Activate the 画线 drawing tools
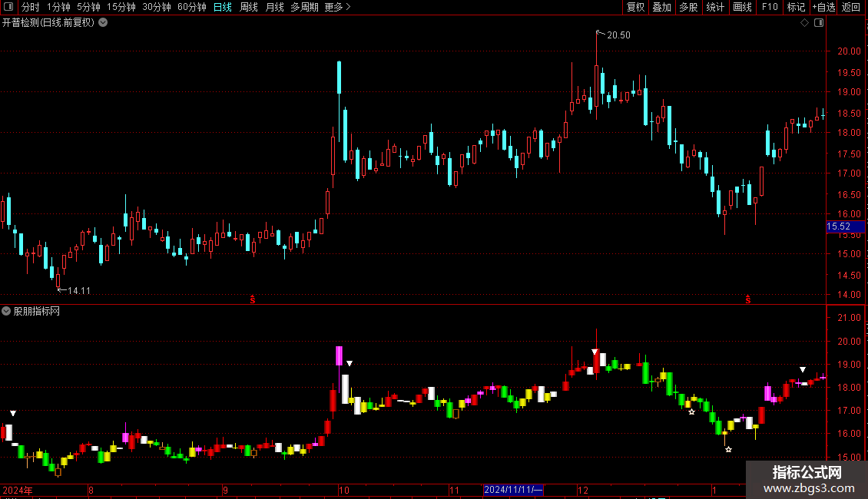The width and height of the screenshot is (868, 499). (742, 7)
